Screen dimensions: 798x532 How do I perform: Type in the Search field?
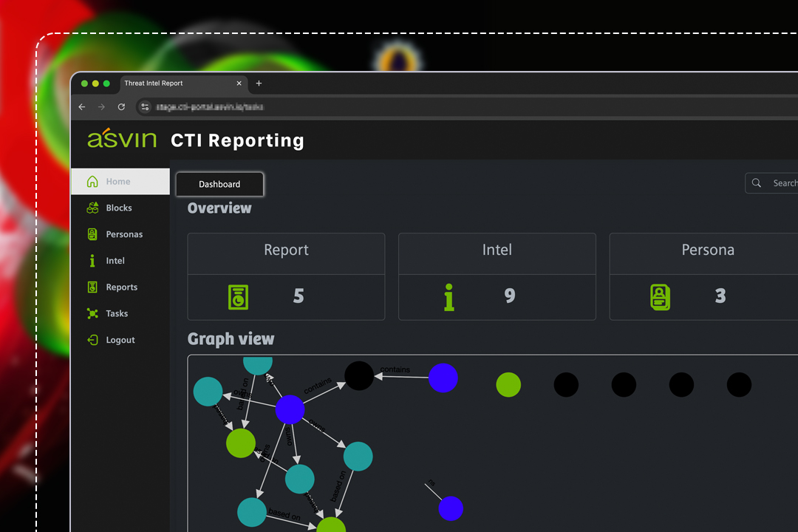tap(783, 183)
